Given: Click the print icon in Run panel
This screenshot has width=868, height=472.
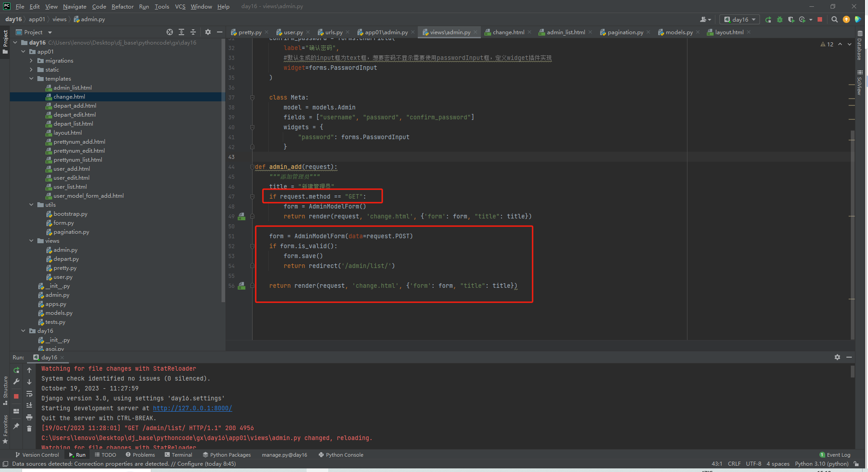Looking at the screenshot, I should pyautogui.click(x=29, y=417).
